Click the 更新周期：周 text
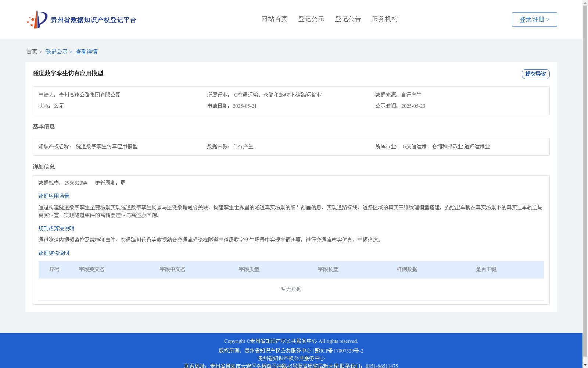588x368 pixels. tap(110, 183)
